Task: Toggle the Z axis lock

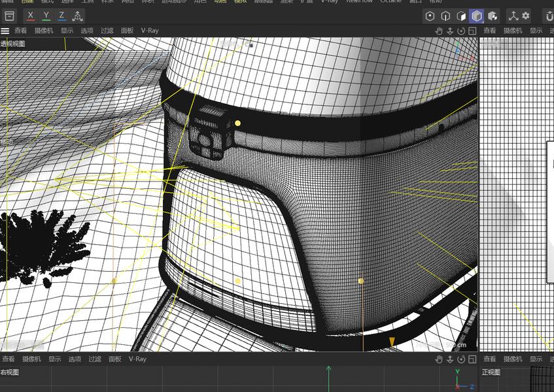Action: (x=61, y=16)
